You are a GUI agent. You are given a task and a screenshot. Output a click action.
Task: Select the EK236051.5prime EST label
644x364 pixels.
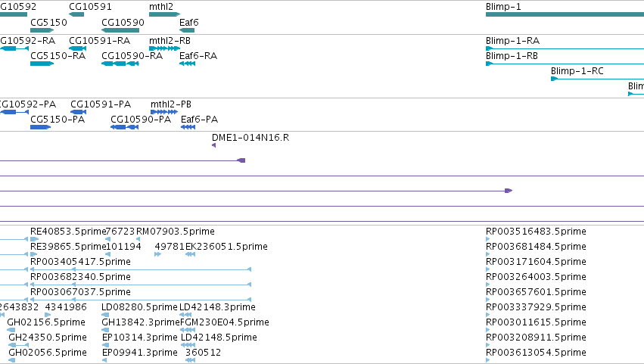[x=227, y=247]
